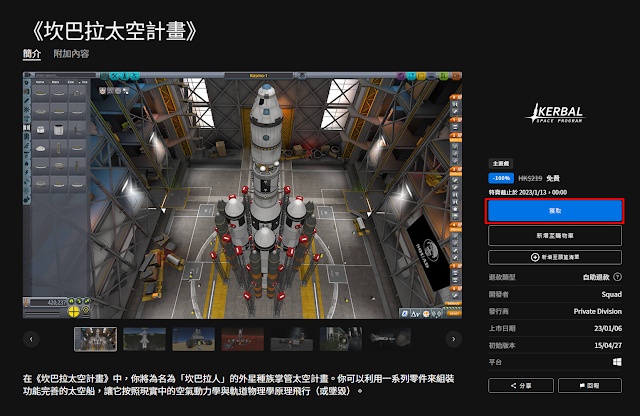Image resolution: width=640 pixels, height=416 pixels.
Task: Select the fourth thumbnail with red terrain
Action: tap(242, 339)
